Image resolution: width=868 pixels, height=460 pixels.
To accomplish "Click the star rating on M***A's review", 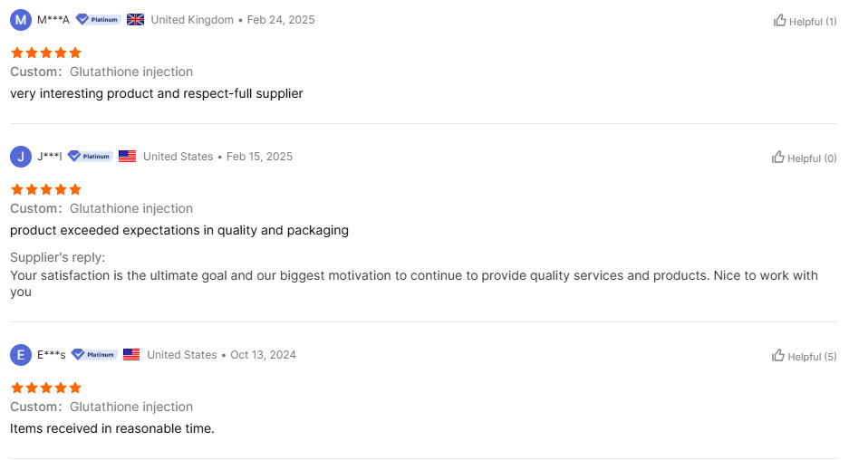I will click(x=45, y=53).
